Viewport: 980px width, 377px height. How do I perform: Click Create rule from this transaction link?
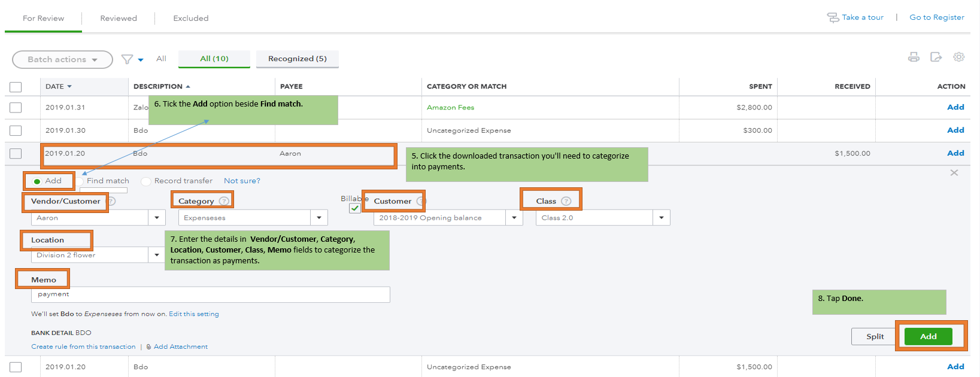(83, 346)
